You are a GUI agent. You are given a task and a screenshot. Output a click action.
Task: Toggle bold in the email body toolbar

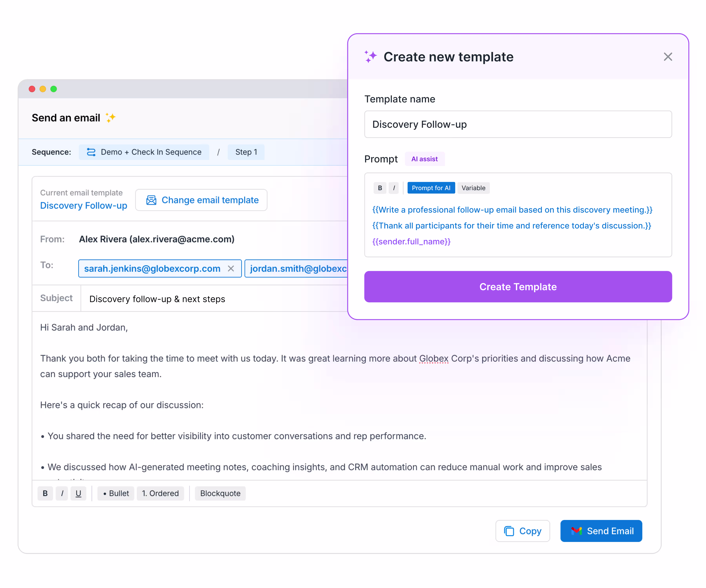point(45,493)
